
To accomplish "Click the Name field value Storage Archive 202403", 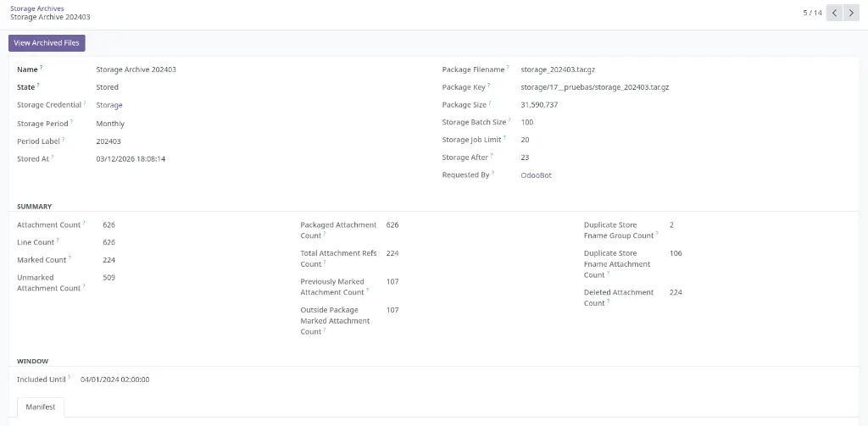I will [136, 69].
